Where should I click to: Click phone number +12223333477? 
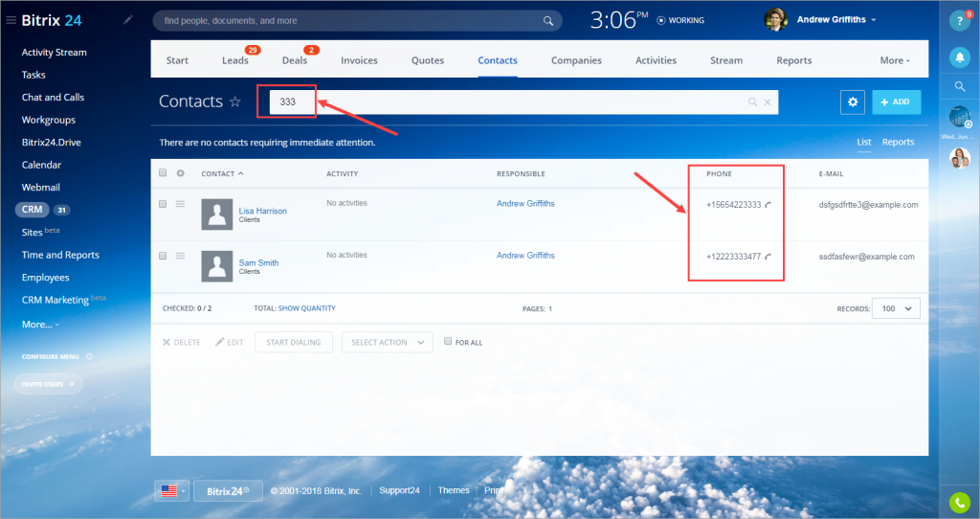[734, 257]
